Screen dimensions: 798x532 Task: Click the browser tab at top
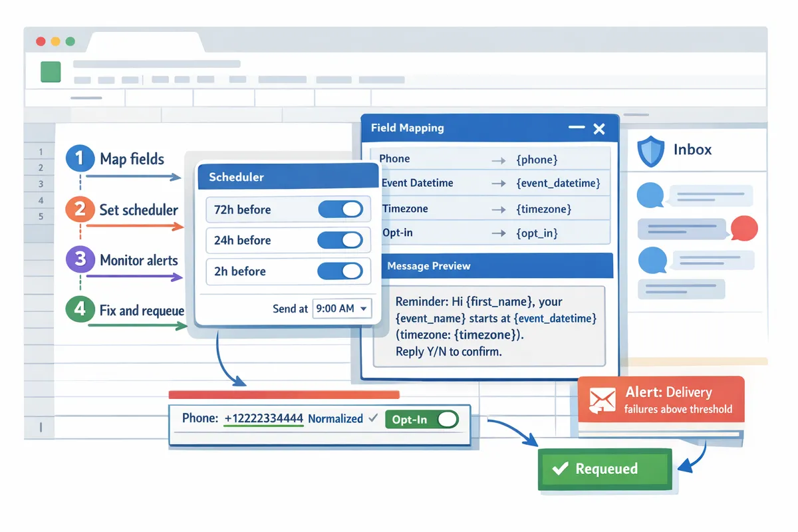(147, 42)
